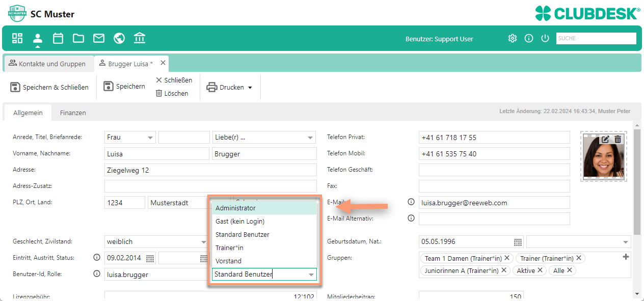Viewport: 644px width, 301px height.
Task: Click the Telefon Mobil field
Action: point(494,153)
